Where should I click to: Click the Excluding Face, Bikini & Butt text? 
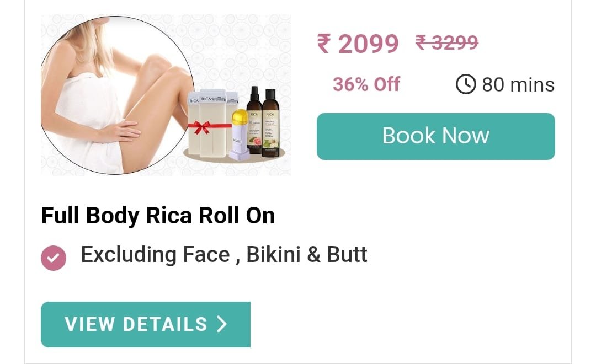[224, 254]
